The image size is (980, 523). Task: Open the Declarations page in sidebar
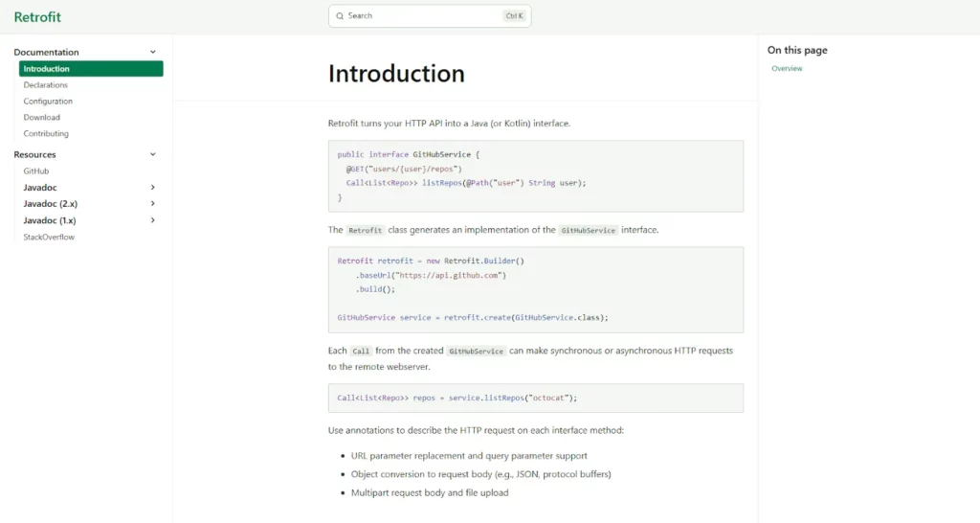pos(46,85)
